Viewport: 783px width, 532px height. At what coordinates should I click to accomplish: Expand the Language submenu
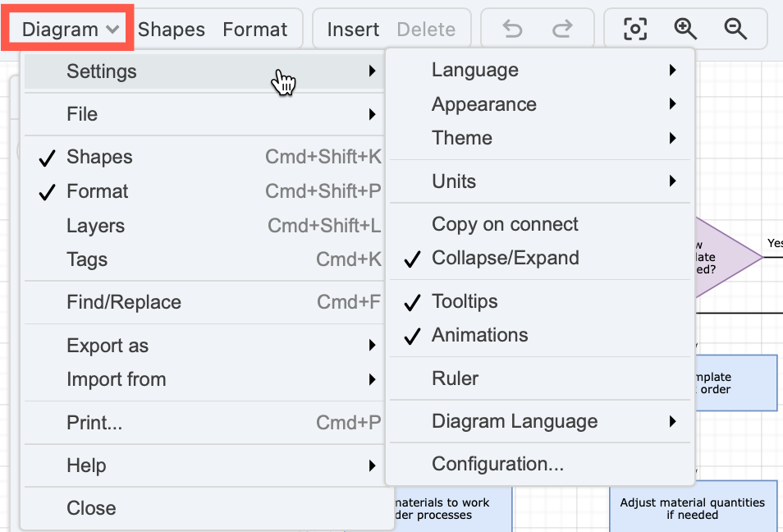(x=474, y=70)
